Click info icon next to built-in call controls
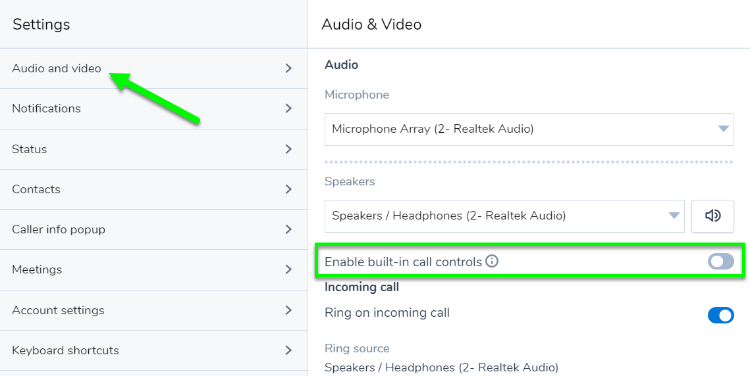The image size is (750, 376). pyautogui.click(x=492, y=261)
